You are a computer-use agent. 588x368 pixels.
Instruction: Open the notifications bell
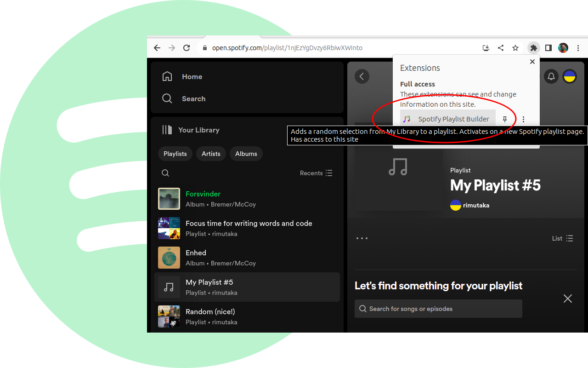[x=551, y=76]
